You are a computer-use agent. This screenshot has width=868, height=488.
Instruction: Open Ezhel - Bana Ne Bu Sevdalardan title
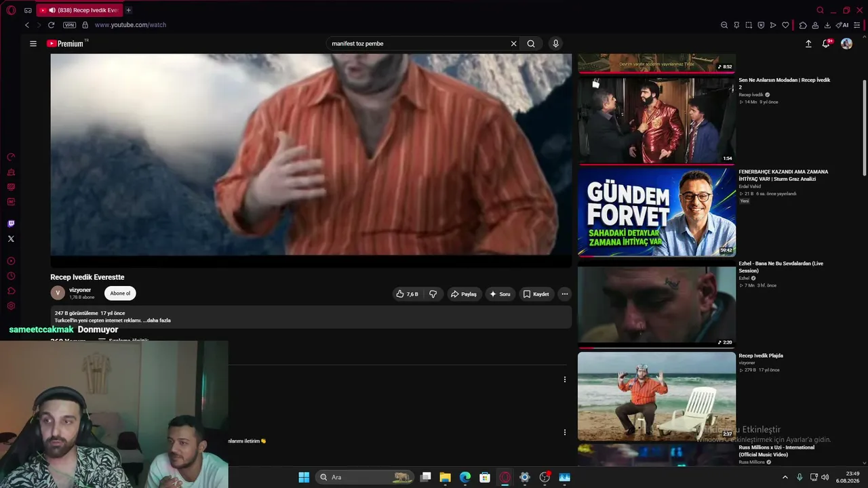pos(781,267)
